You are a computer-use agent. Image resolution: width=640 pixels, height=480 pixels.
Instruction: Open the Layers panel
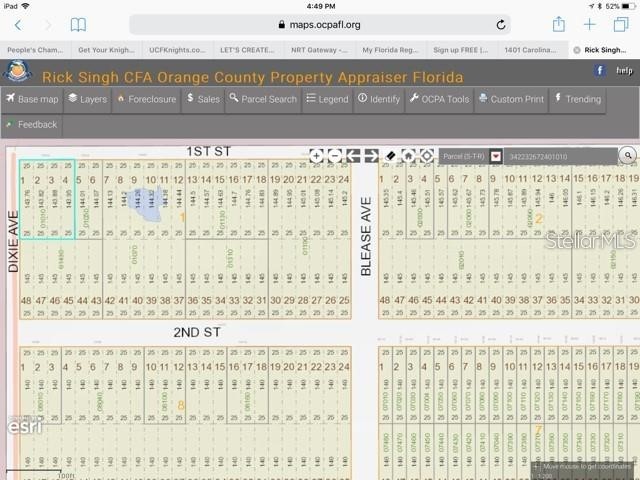87,99
